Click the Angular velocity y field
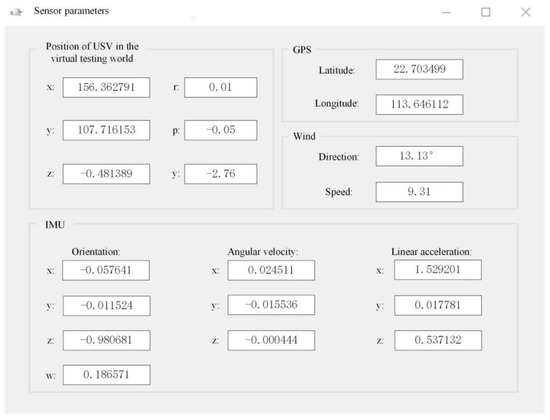Screen dimensions: 550x420 pyautogui.click(x=271, y=305)
